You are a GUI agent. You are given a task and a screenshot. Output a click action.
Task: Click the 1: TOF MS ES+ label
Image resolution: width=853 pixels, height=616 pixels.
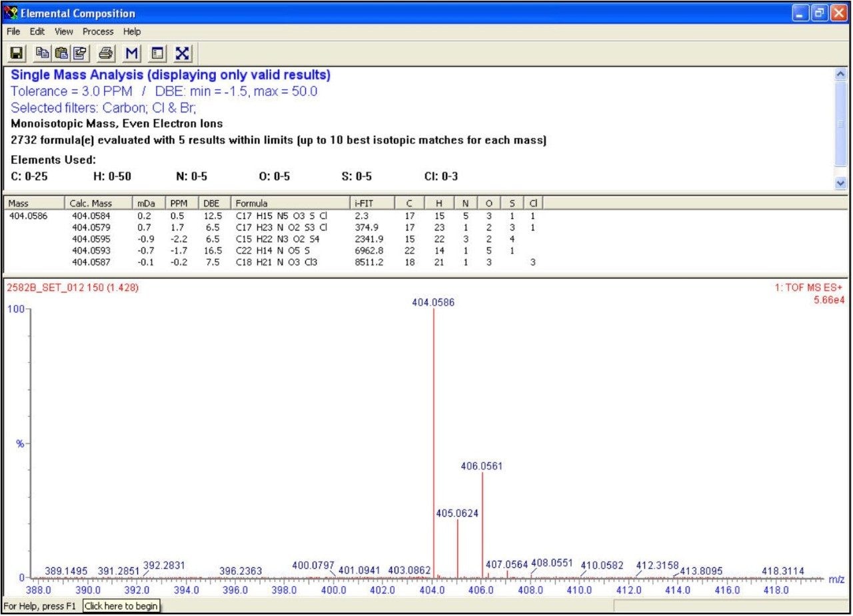[x=810, y=287]
